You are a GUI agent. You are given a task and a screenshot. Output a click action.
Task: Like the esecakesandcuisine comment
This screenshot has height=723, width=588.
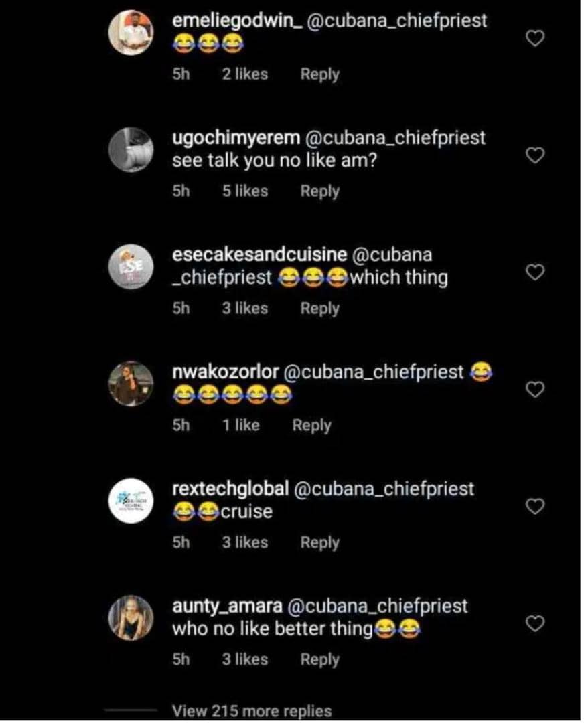pos(534,273)
